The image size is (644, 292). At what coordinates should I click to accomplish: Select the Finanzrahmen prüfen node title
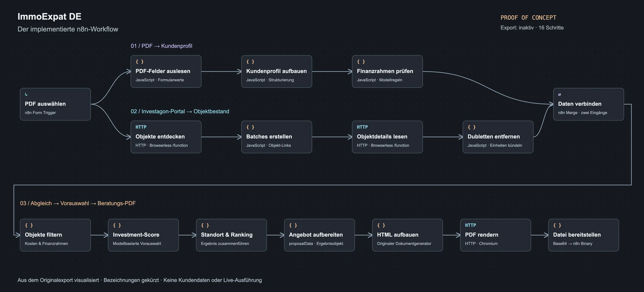(385, 71)
